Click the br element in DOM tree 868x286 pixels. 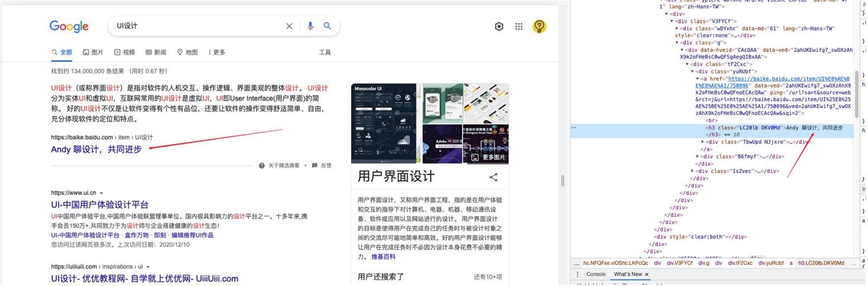(x=711, y=120)
